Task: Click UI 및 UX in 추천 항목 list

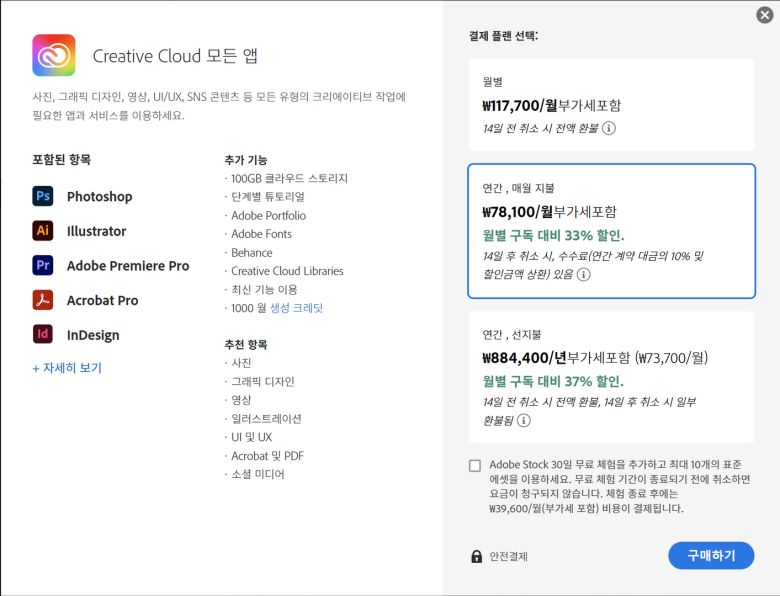Action: point(252,437)
